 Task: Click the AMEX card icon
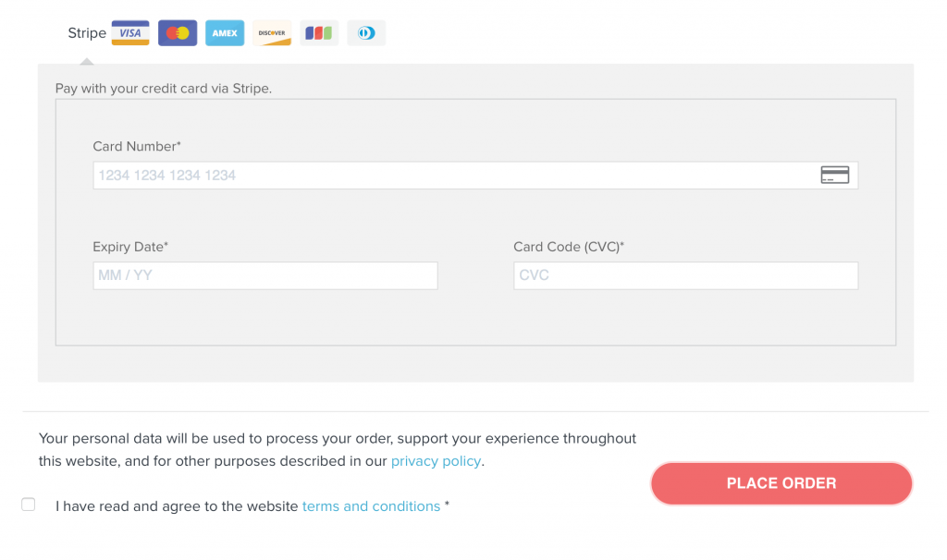(x=224, y=32)
